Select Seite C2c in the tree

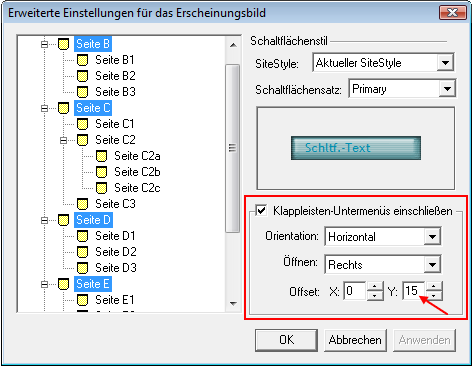137,188
